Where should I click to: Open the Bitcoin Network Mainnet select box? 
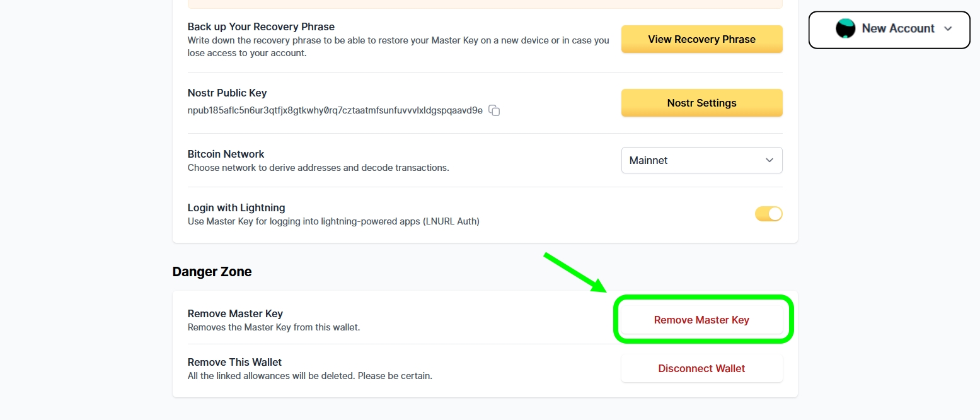[x=701, y=160]
